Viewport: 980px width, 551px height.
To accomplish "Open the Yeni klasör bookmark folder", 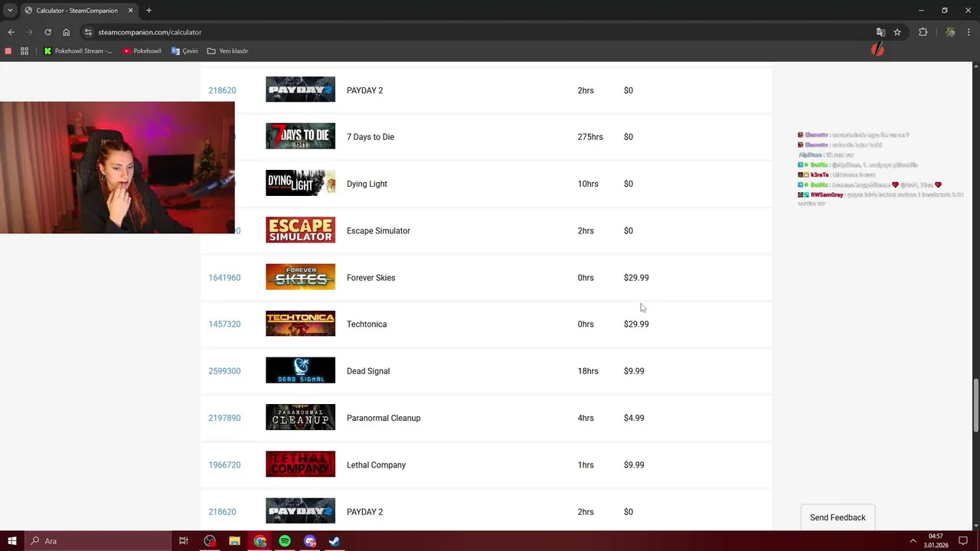I will (227, 51).
